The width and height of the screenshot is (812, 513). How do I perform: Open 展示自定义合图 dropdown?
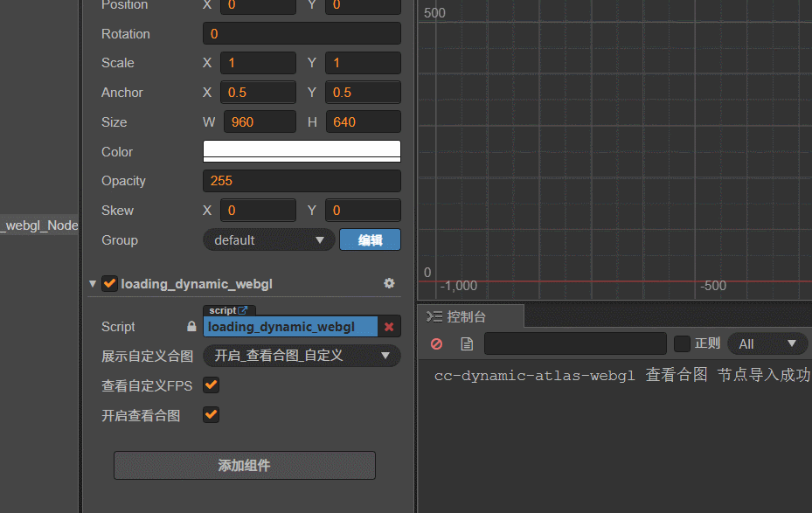(302, 356)
